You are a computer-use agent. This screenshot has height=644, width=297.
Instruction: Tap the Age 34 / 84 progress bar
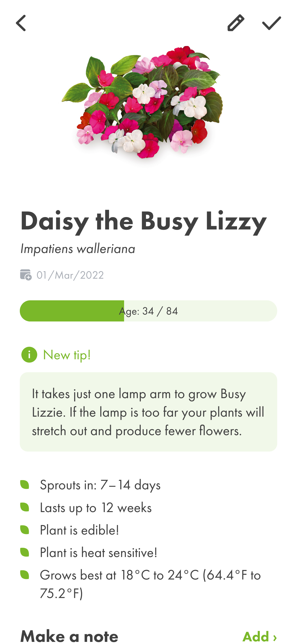pos(148,311)
